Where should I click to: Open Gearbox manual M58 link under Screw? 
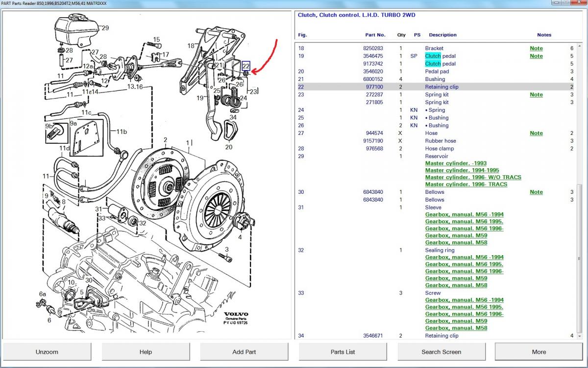456,328
